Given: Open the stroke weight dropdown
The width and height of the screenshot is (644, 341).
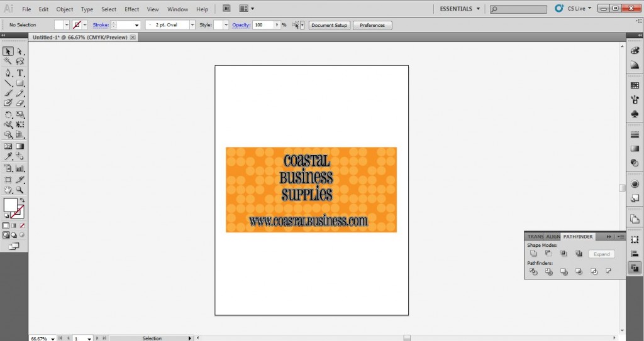Looking at the screenshot, I should (136, 25).
